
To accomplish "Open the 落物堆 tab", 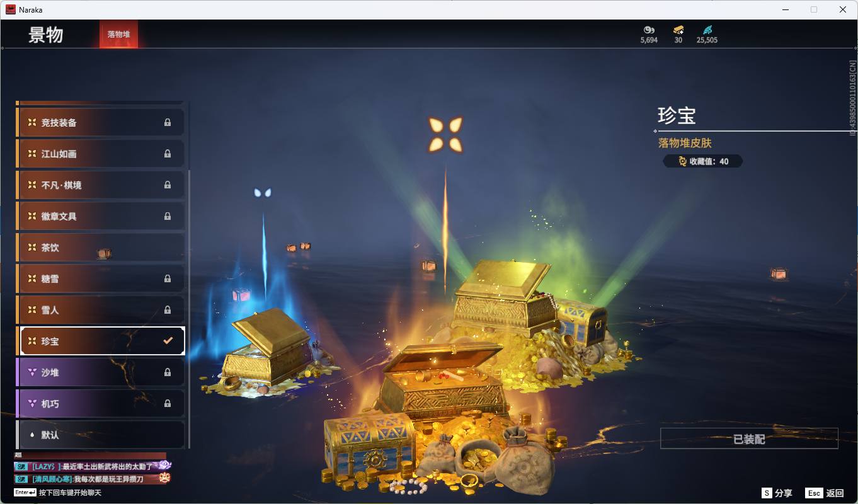I will click(118, 34).
